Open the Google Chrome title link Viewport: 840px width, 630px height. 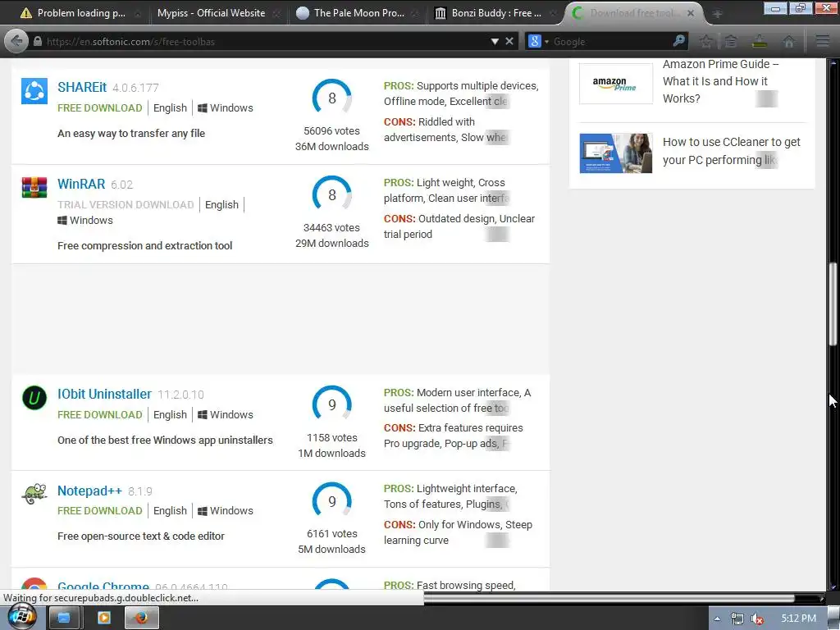coord(103,585)
